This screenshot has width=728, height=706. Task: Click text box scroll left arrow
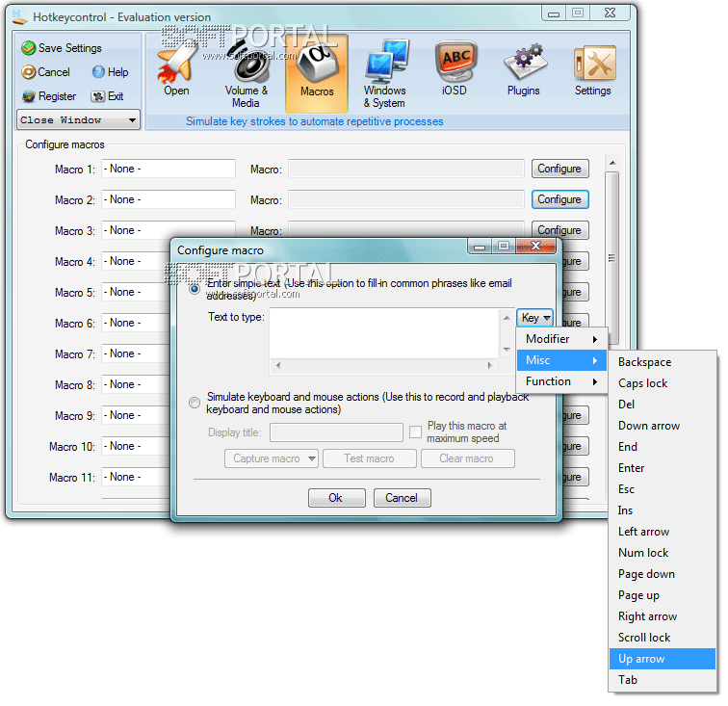pyautogui.click(x=278, y=366)
